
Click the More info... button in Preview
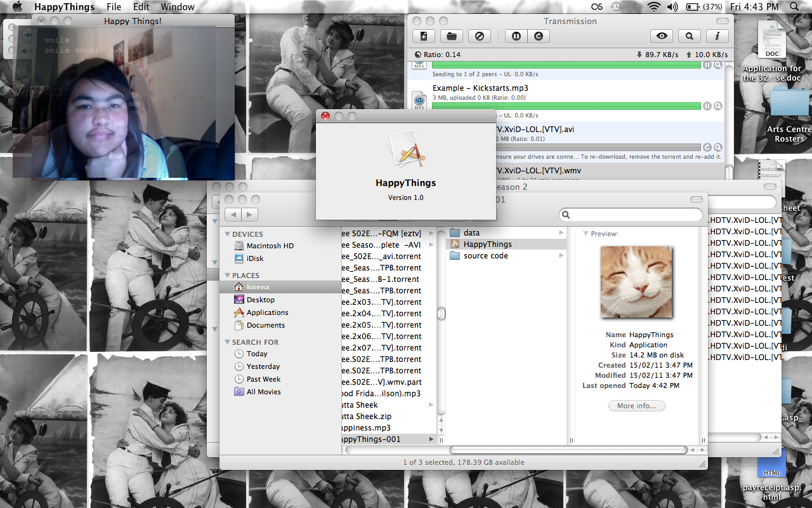637,406
